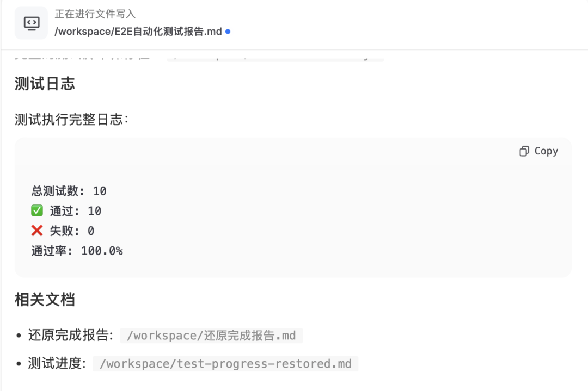This screenshot has height=391, width=588.
Task: Click the green check mark beside 通过
Action: tap(36, 210)
